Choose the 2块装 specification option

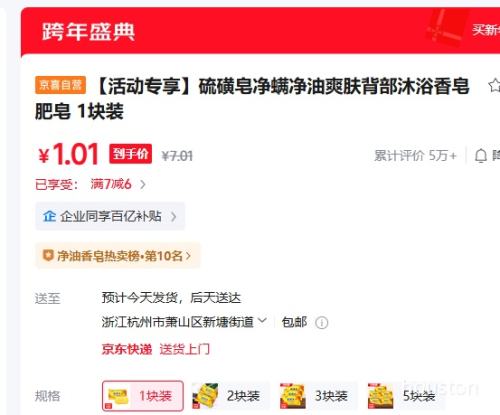[x=230, y=396]
